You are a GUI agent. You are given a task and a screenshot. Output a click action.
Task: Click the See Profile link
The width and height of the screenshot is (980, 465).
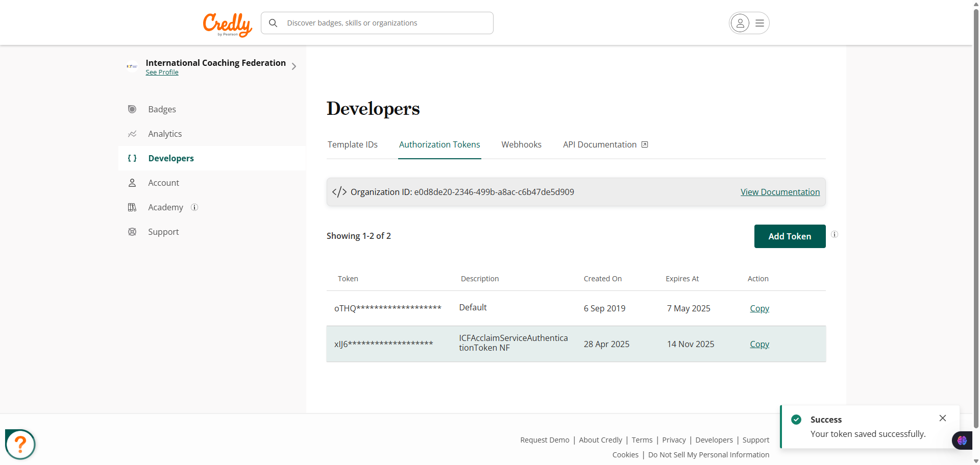click(162, 72)
